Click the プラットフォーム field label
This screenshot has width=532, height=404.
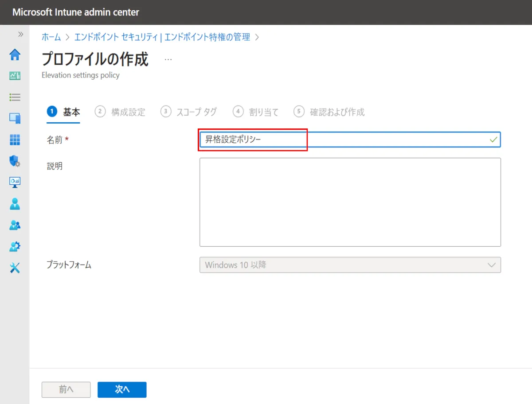pyautogui.click(x=69, y=265)
